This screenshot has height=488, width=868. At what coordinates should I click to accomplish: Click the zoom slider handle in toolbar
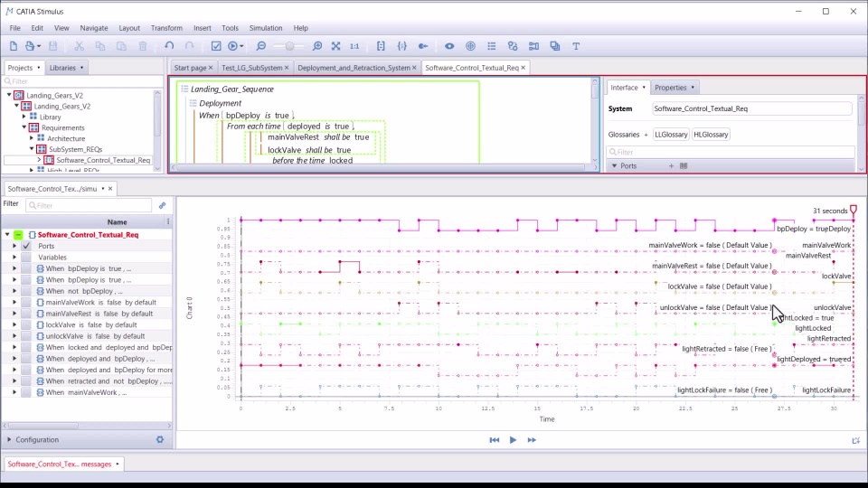tap(289, 46)
